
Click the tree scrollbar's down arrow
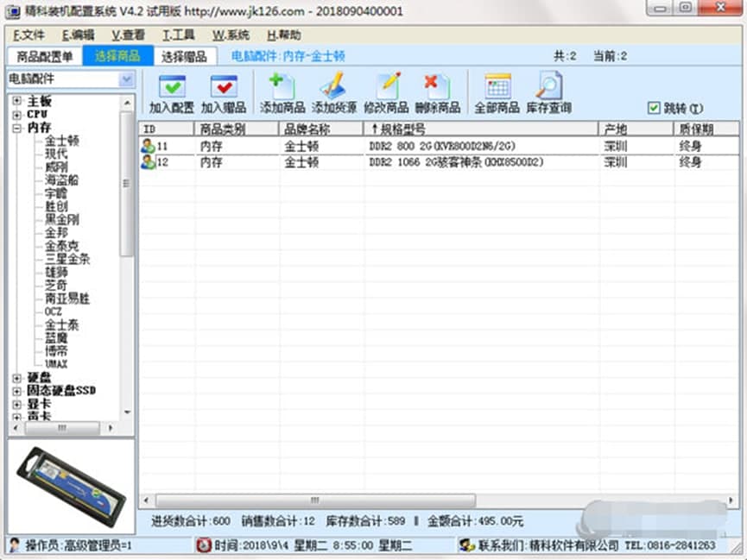pyautogui.click(x=127, y=412)
